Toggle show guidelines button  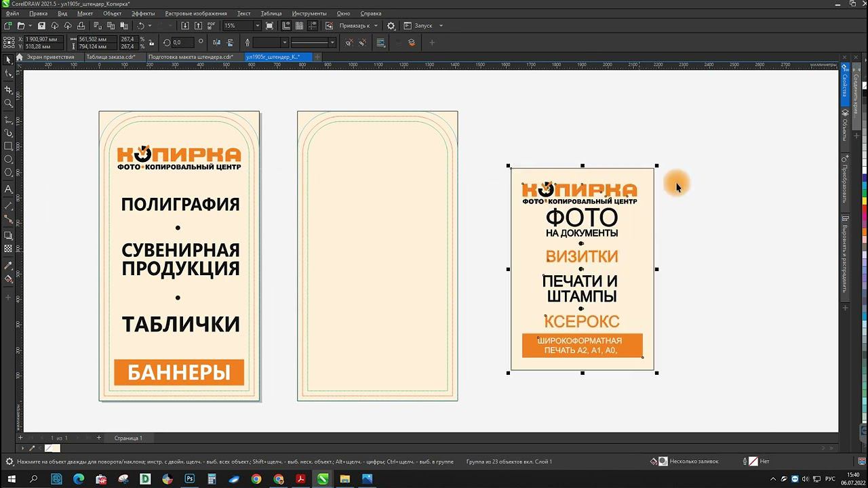click(x=313, y=26)
